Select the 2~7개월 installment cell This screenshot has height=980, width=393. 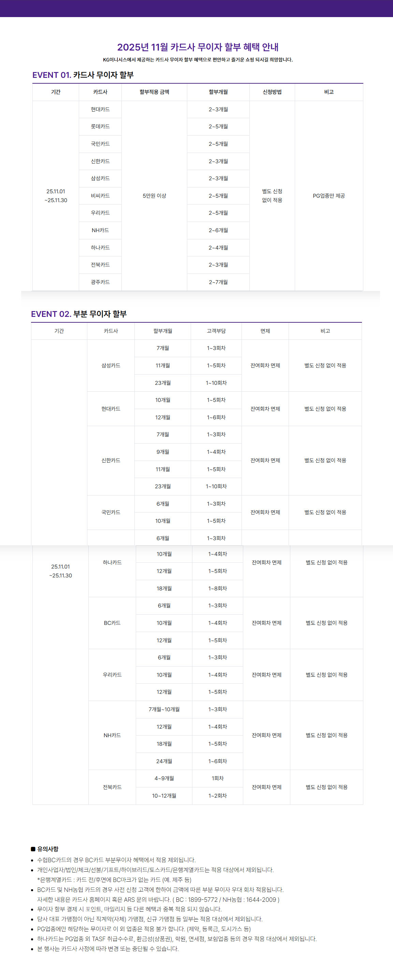click(x=218, y=282)
